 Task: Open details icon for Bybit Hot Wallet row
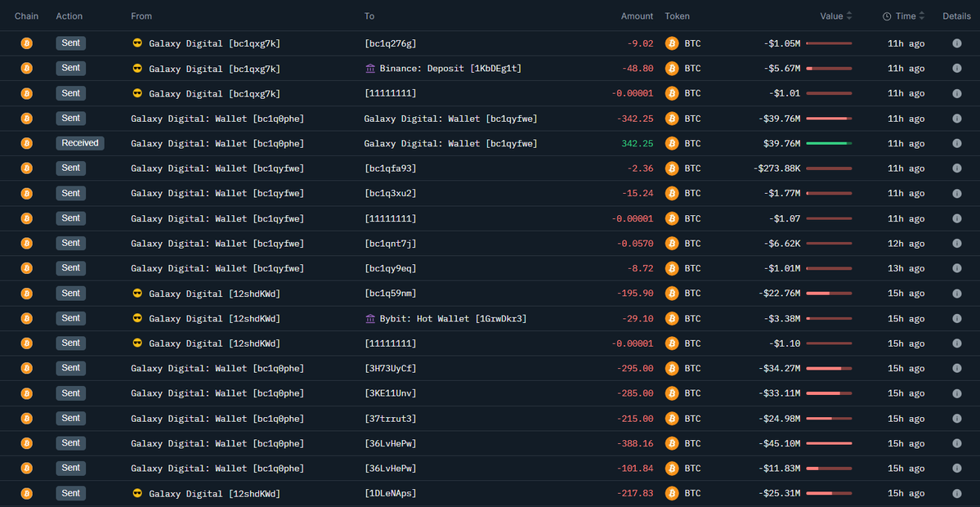click(956, 318)
